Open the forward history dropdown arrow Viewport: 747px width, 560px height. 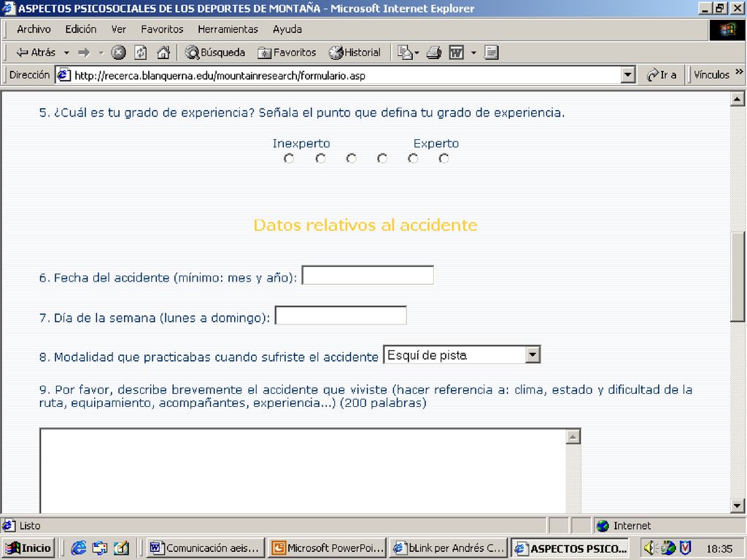(x=101, y=52)
